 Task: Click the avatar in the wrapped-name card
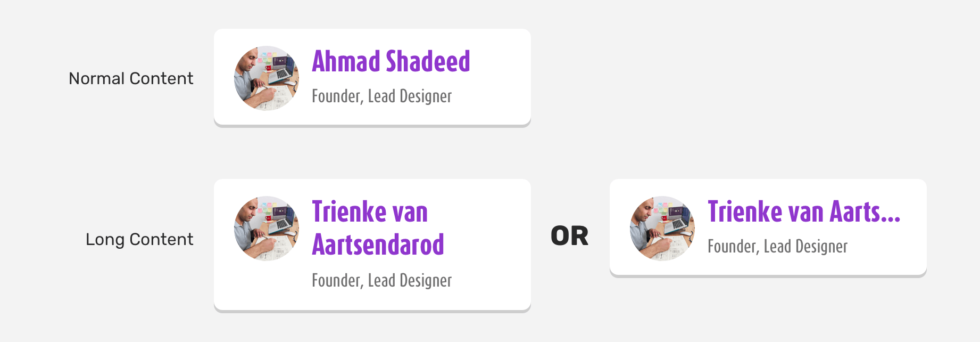[x=267, y=229]
